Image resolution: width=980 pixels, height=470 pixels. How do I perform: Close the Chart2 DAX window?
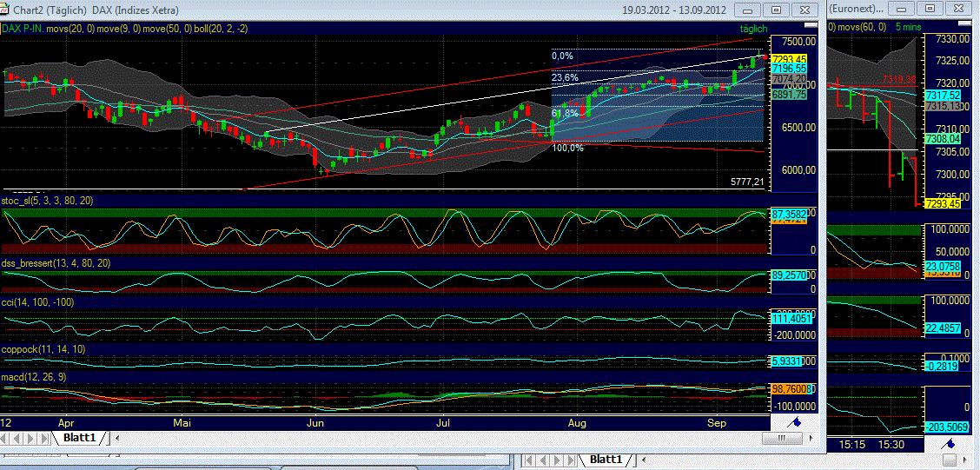[804, 10]
